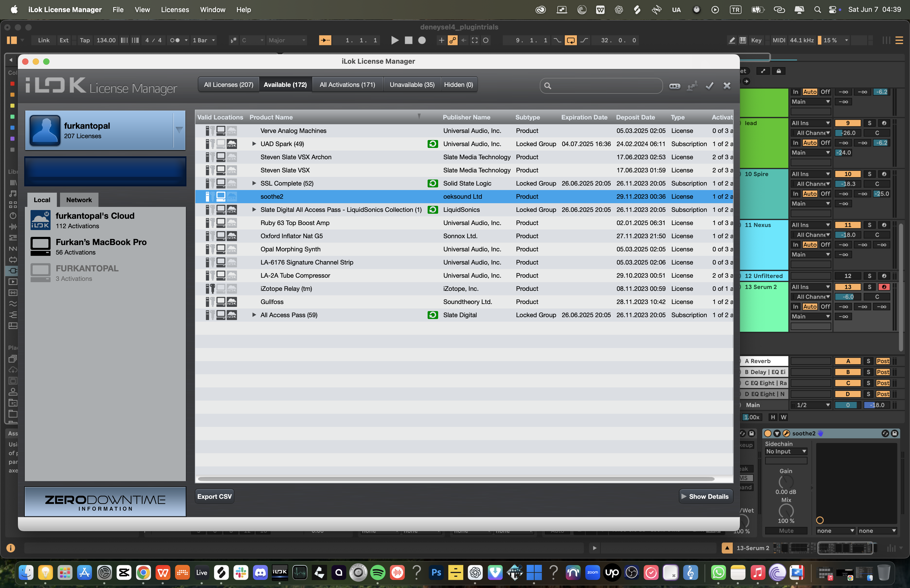
Task: Open the 1 Bar quantization dropdown
Action: tap(204, 40)
